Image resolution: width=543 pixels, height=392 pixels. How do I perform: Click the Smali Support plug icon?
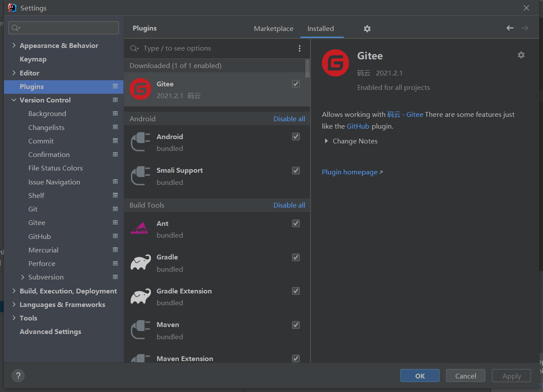coord(140,176)
